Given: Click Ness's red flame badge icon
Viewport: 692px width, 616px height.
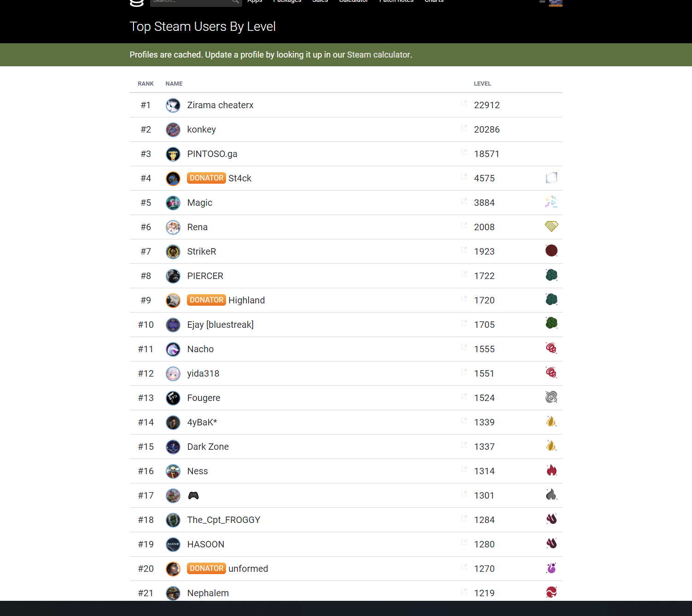Looking at the screenshot, I should [552, 470].
